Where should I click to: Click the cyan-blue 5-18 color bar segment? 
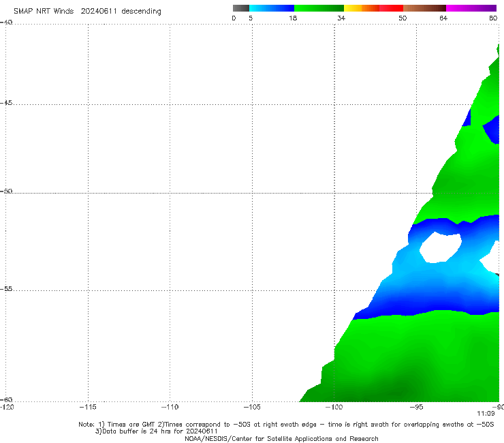click(272, 8)
